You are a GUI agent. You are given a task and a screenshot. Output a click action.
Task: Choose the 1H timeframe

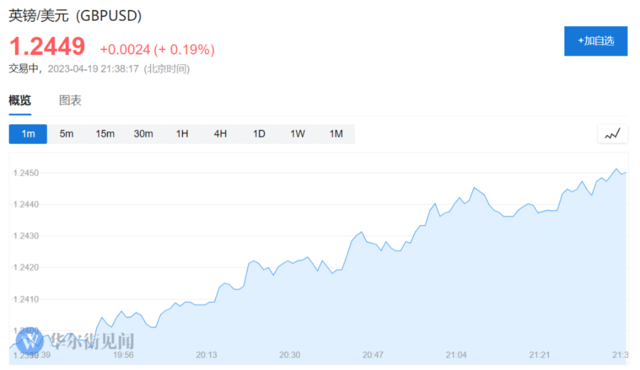click(182, 134)
